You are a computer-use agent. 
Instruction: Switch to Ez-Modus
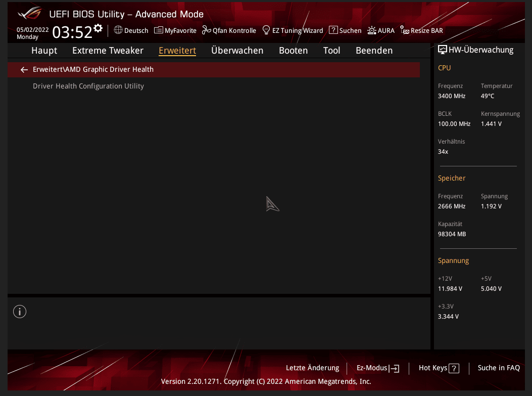(x=377, y=368)
